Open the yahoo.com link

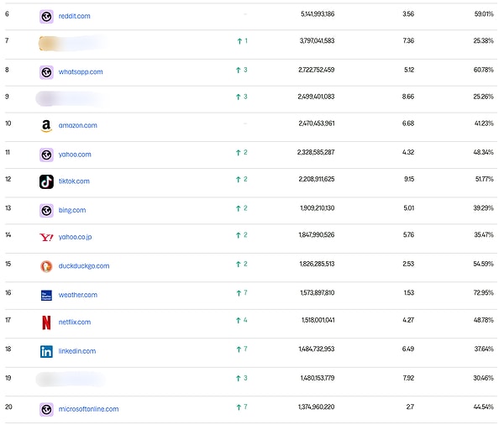click(x=75, y=155)
